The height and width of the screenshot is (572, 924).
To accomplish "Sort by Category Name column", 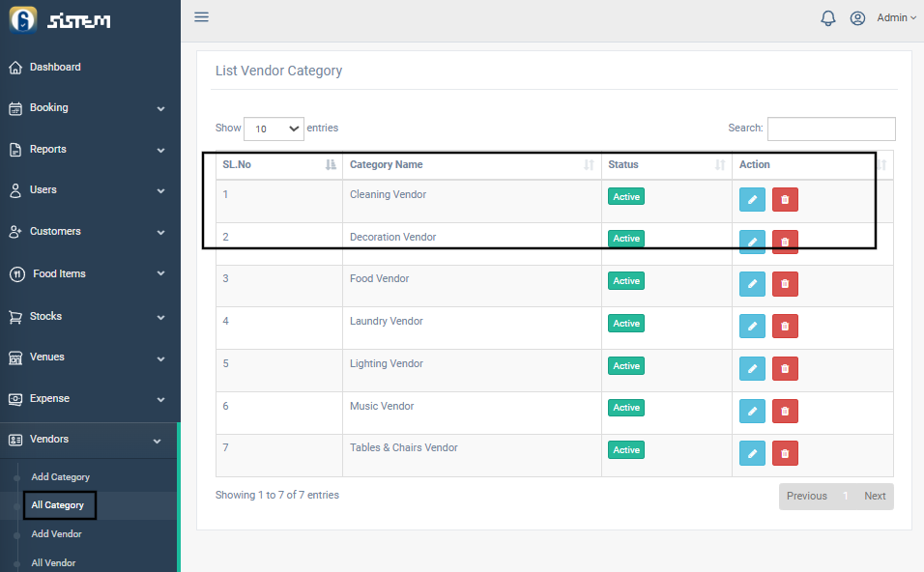I will (472, 165).
